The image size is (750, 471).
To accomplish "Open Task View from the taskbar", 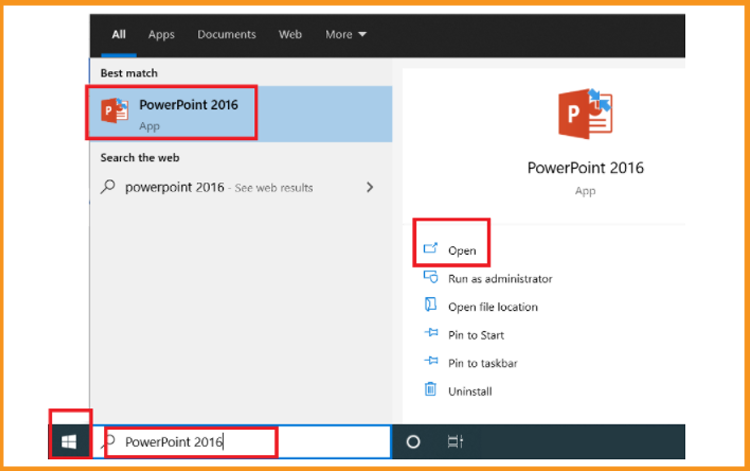I will pyautogui.click(x=455, y=442).
